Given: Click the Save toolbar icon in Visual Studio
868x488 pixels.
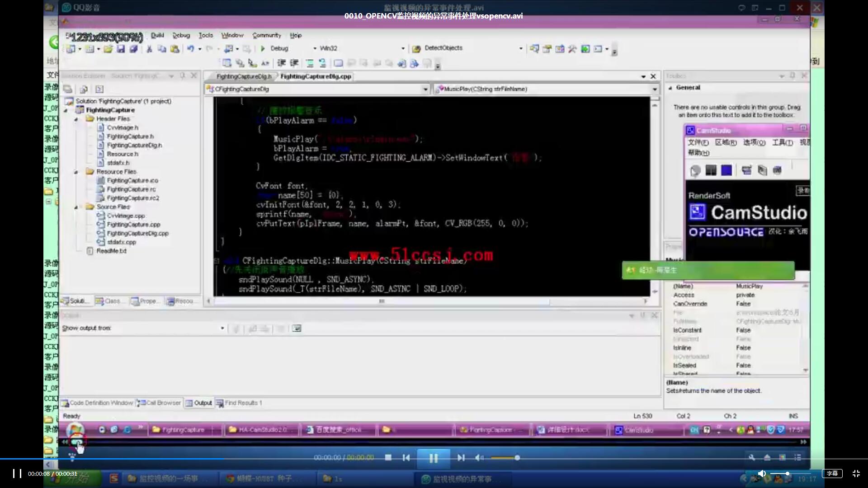Looking at the screenshot, I should tap(121, 49).
